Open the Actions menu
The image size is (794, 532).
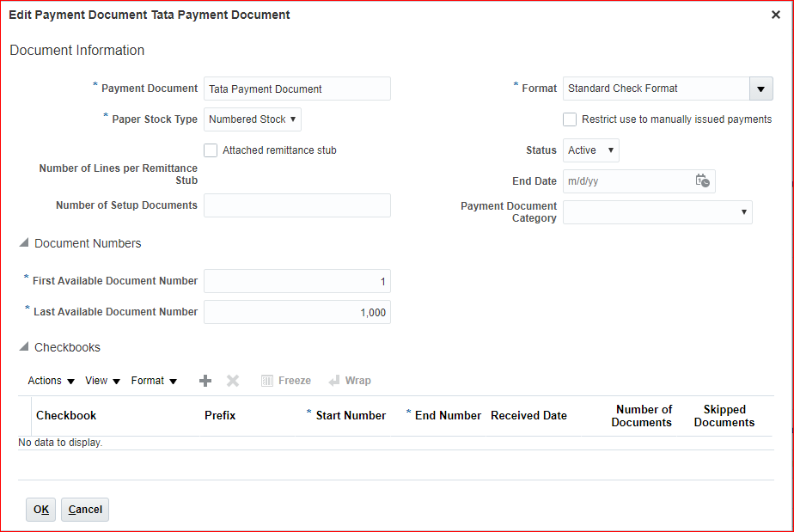pos(51,381)
